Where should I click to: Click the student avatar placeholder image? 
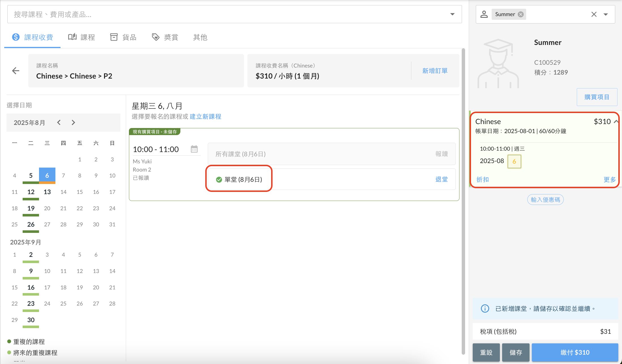pos(498,64)
